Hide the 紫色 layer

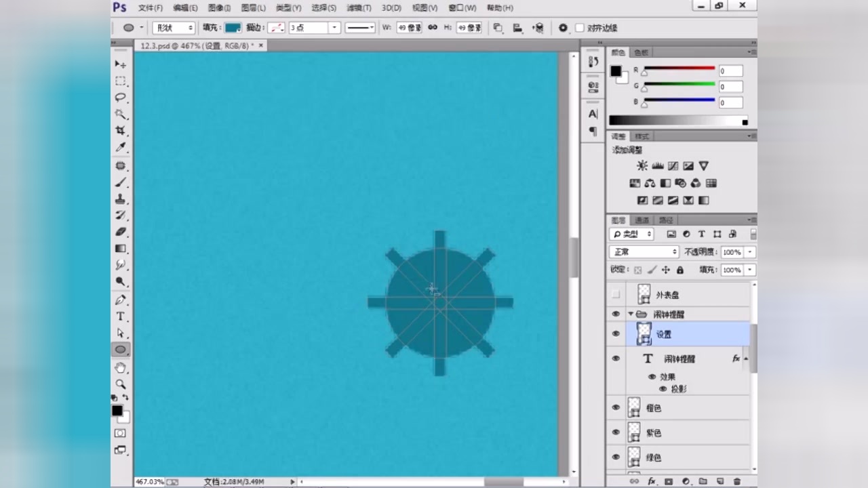tap(616, 432)
